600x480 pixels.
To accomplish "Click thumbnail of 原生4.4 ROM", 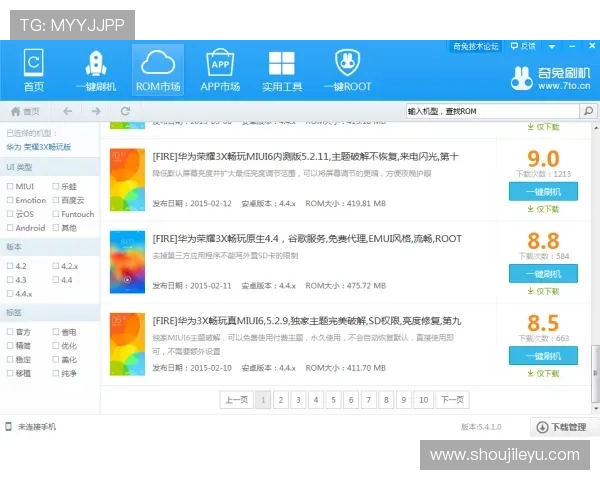I will coord(127,262).
